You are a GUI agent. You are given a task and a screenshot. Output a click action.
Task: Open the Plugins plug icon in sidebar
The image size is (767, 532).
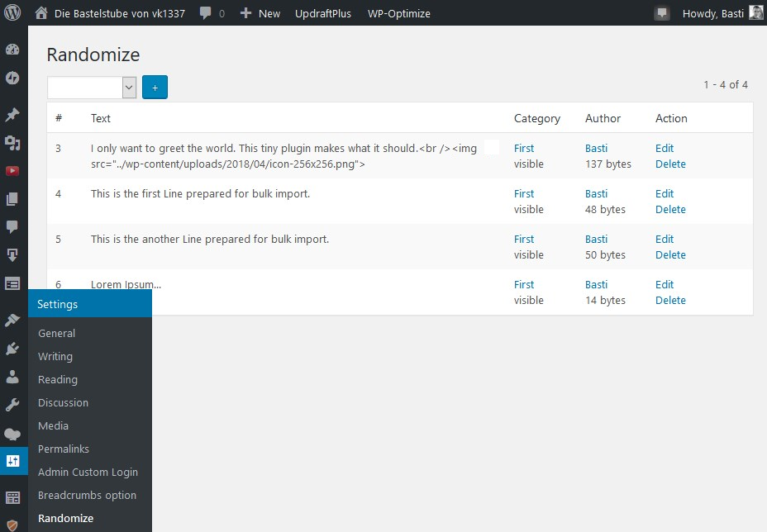click(x=12, y=349)
